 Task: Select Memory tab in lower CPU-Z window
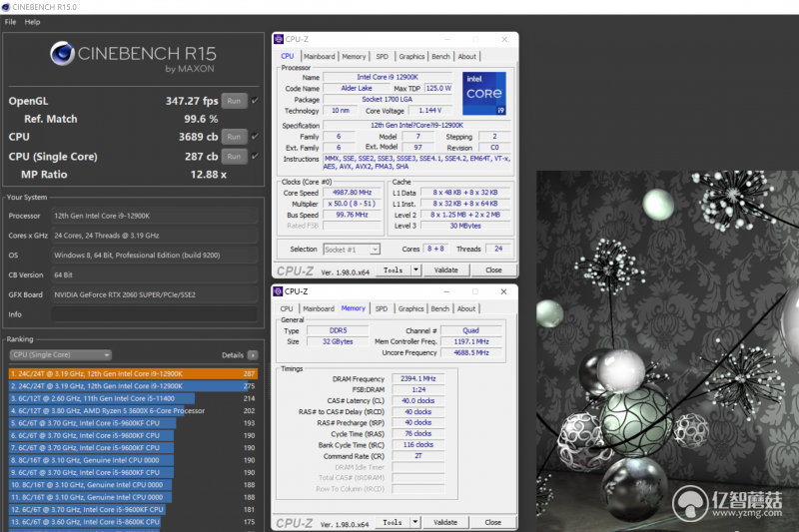pos(354,308)
